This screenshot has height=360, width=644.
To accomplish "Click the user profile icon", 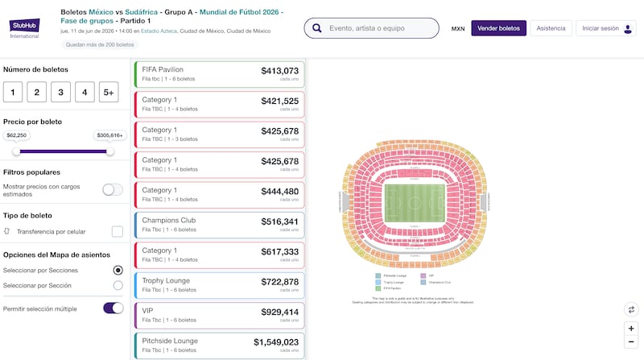I will [626, 28].
